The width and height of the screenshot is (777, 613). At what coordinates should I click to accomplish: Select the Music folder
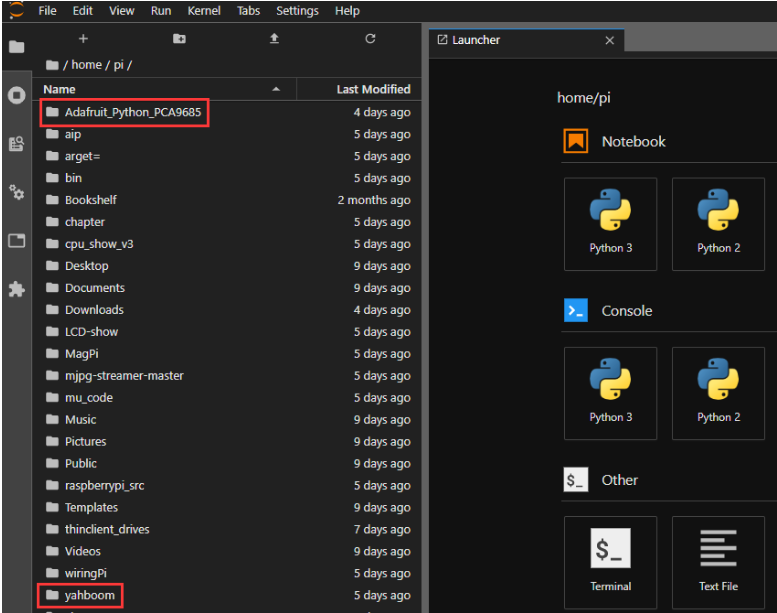point(227,420)
